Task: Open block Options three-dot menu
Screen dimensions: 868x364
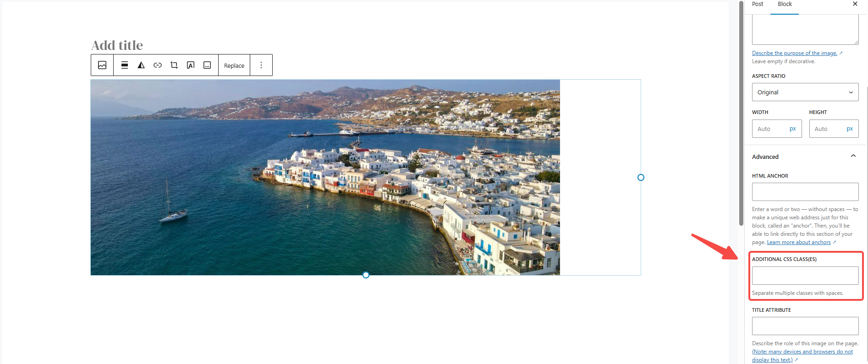Action: pos(261,65)
